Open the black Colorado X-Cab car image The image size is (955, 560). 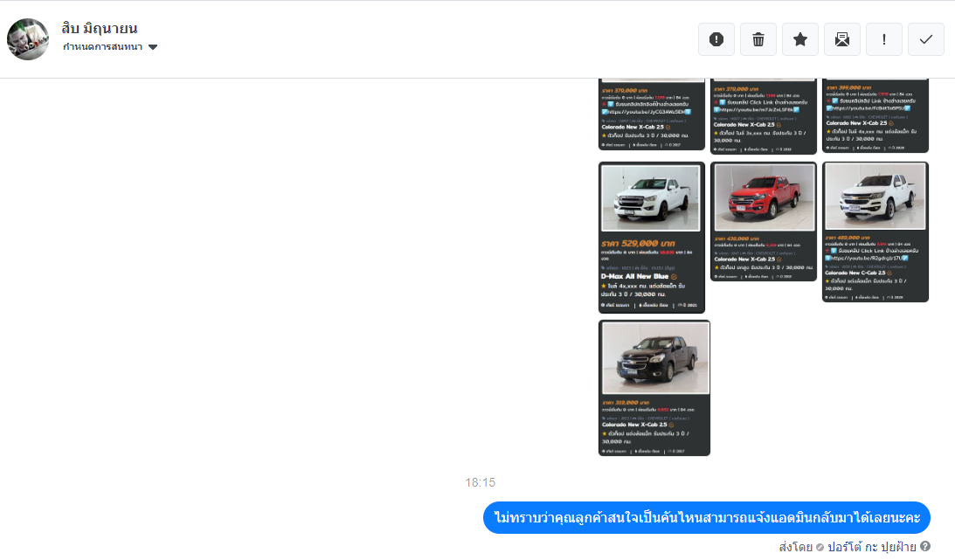pos(654,388)
